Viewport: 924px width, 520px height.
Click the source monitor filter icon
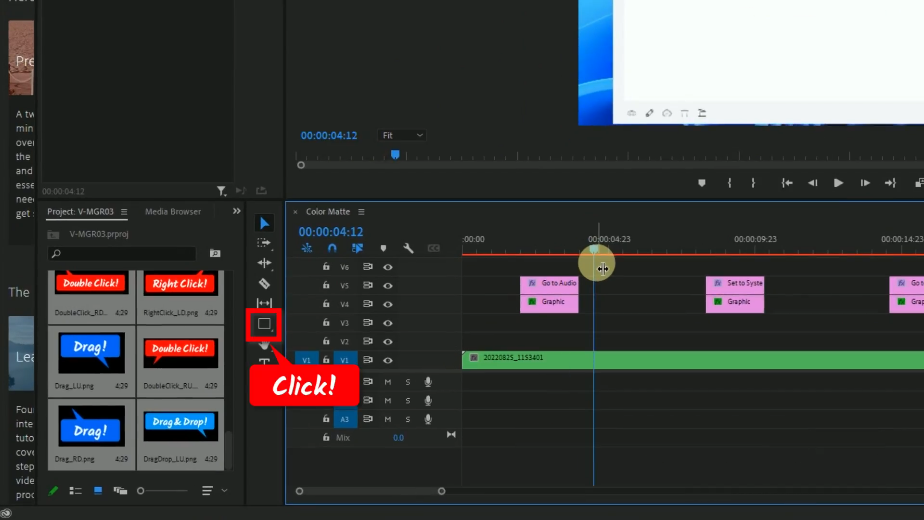point(221,190)
